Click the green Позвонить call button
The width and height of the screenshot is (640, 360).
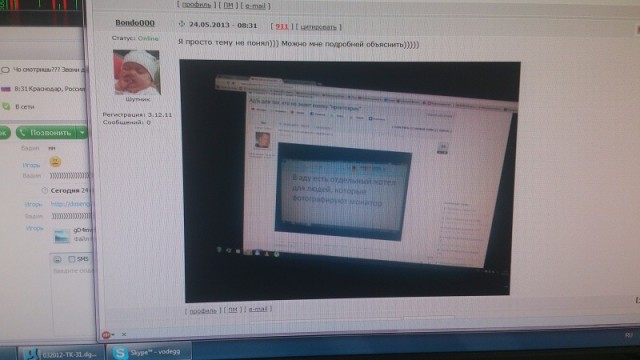click(x=47, y=132)
